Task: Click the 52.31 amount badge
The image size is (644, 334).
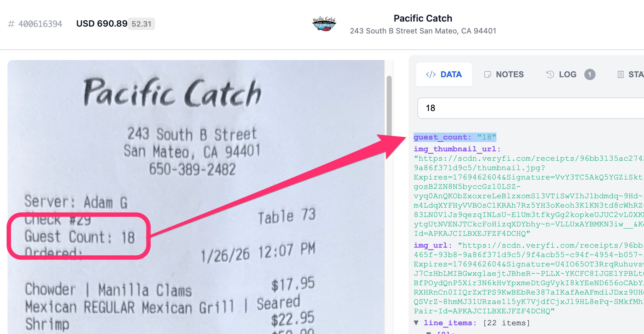Action: pos(141,24)
